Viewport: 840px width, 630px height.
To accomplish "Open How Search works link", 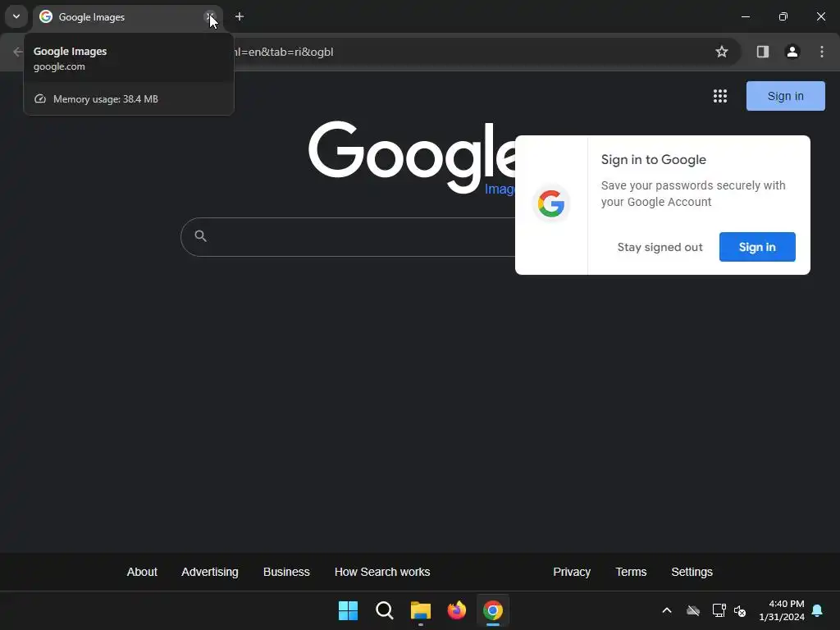I will tap(382, 572).
